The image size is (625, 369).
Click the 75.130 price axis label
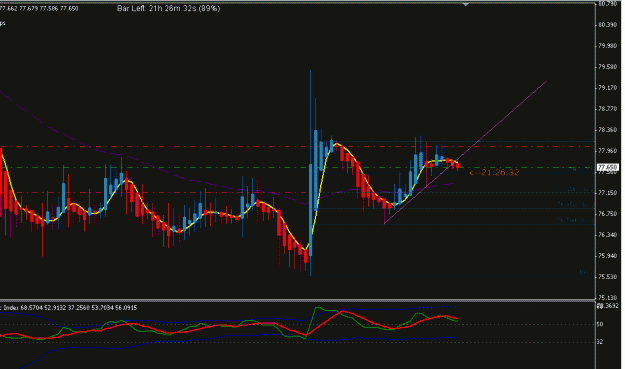(x=607, y=297)
